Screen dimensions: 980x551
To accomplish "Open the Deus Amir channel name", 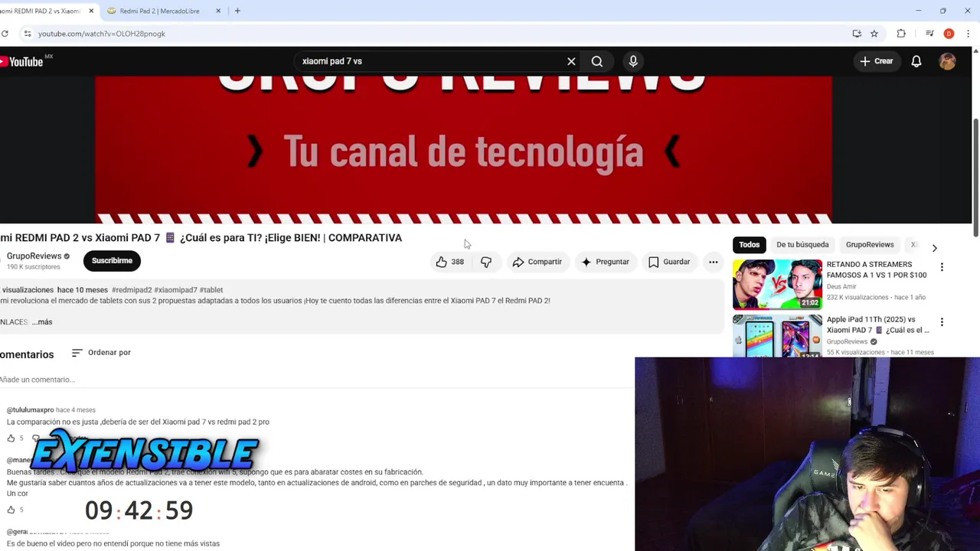I will 841,286.
